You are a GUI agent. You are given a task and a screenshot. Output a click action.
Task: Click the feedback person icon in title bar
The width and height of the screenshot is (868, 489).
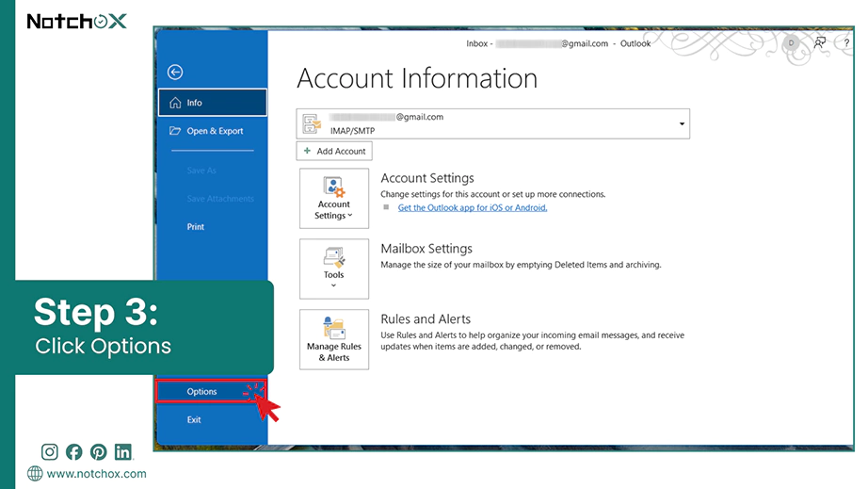[820, 42]
